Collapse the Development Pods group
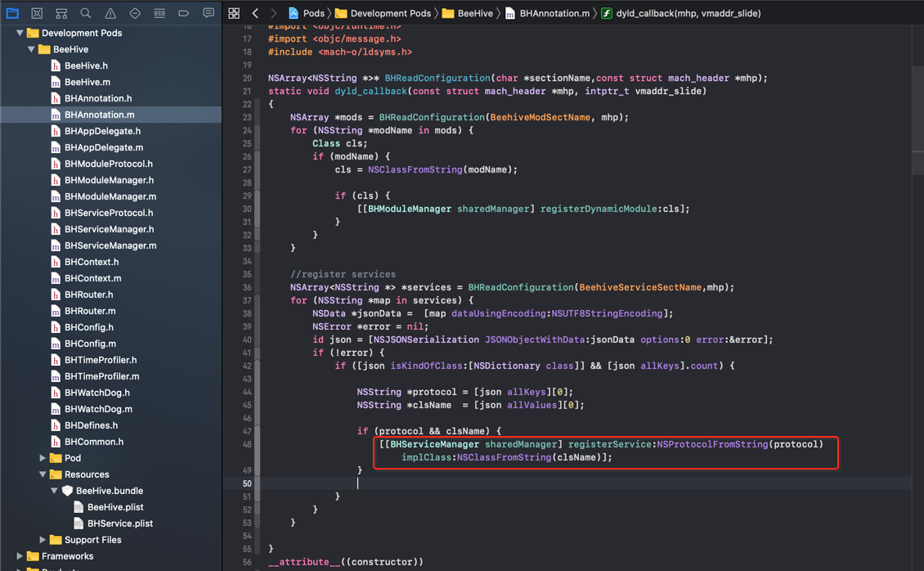Viewport: 924px width, 571px height. tap(20, 33)
